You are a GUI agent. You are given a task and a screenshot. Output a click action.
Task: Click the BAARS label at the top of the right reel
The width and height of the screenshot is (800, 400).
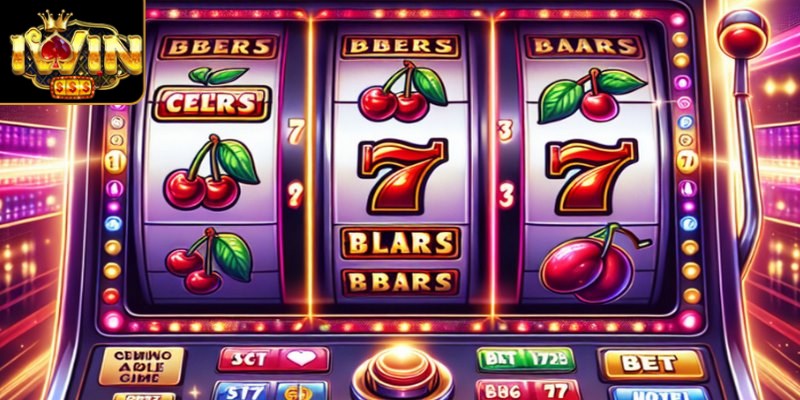tap(584, 46)
